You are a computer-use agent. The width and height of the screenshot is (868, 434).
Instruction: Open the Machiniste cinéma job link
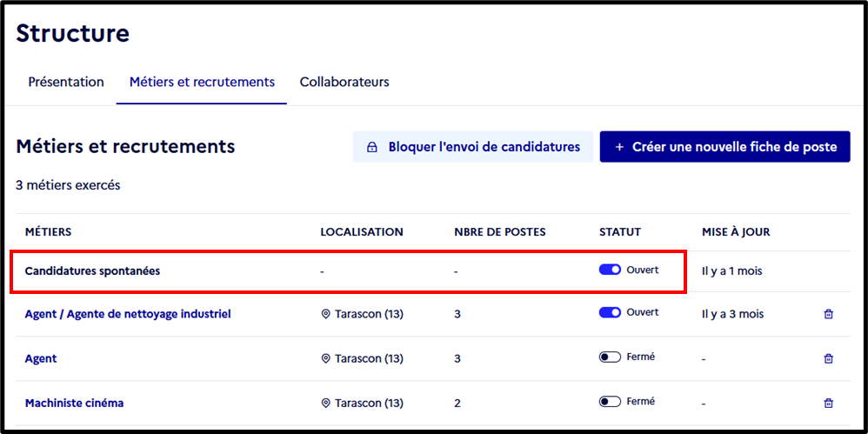(x=74, y=403)
